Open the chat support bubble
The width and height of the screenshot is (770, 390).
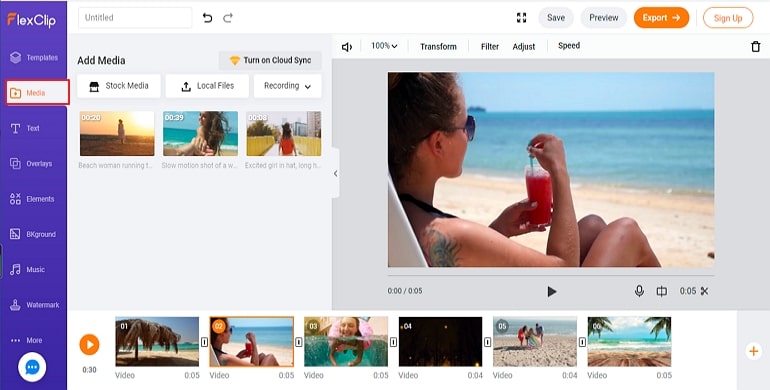pyautogui.click(x=32, y=367)
